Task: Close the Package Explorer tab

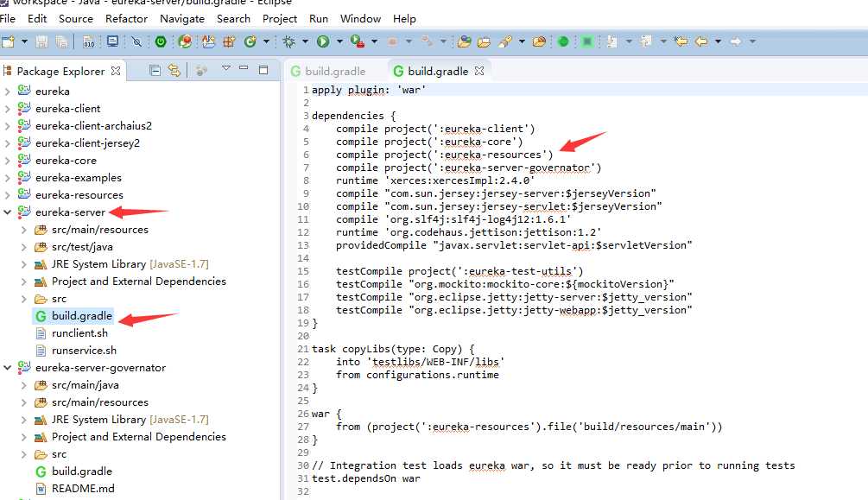Action: pyautogui.click(x=116, y=71)
